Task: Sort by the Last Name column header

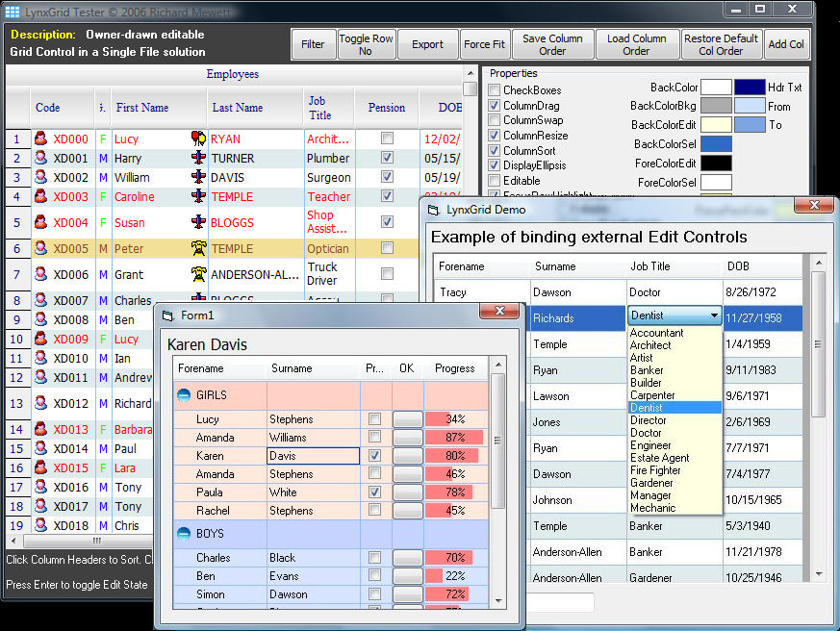Action: (x=237, y=108)
